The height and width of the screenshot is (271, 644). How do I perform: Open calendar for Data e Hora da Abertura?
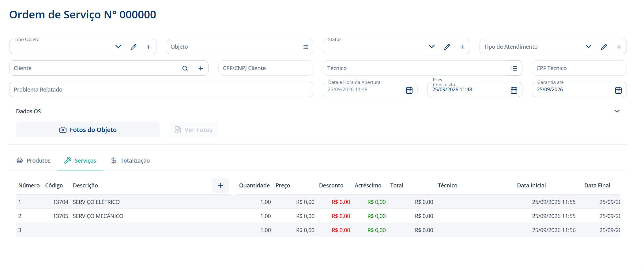coord(409,90)
